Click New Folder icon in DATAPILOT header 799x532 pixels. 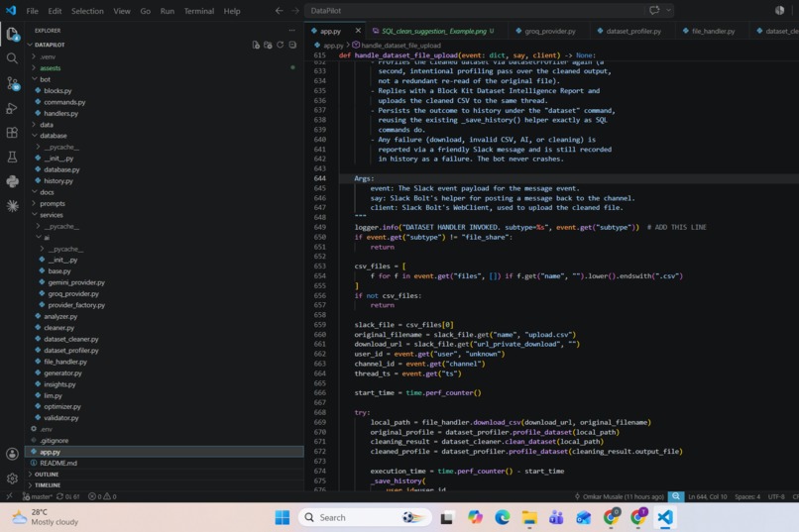[x=268, y=45]
